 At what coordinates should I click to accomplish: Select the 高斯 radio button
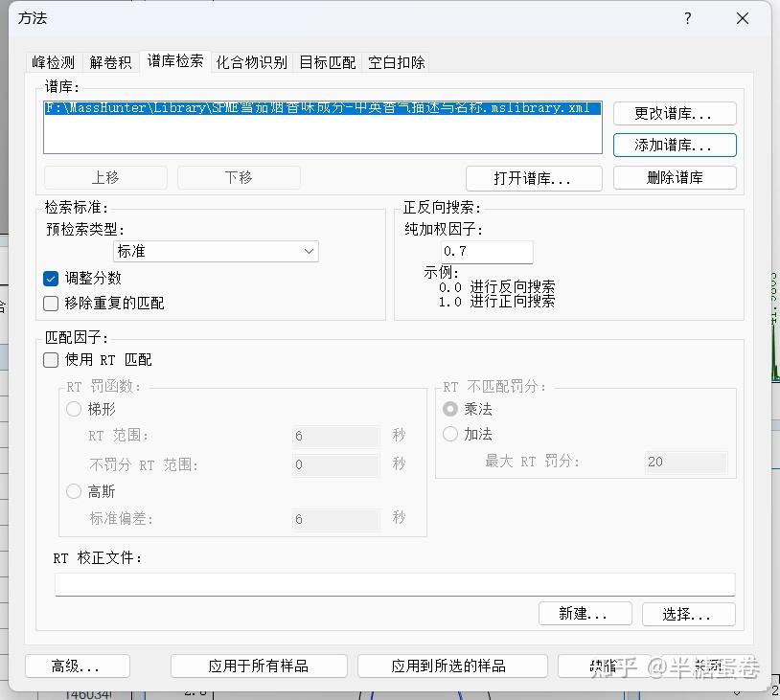(x=74, y=491)
